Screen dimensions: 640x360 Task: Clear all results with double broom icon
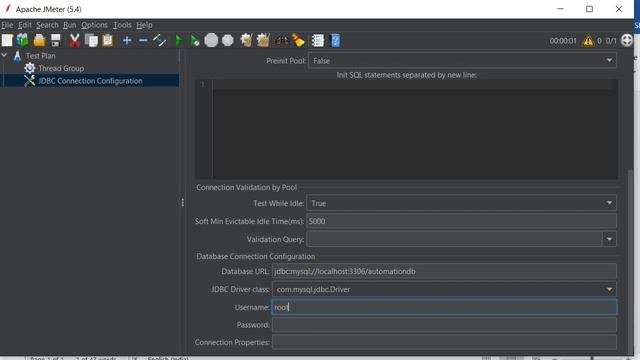(x=263, y=40)
